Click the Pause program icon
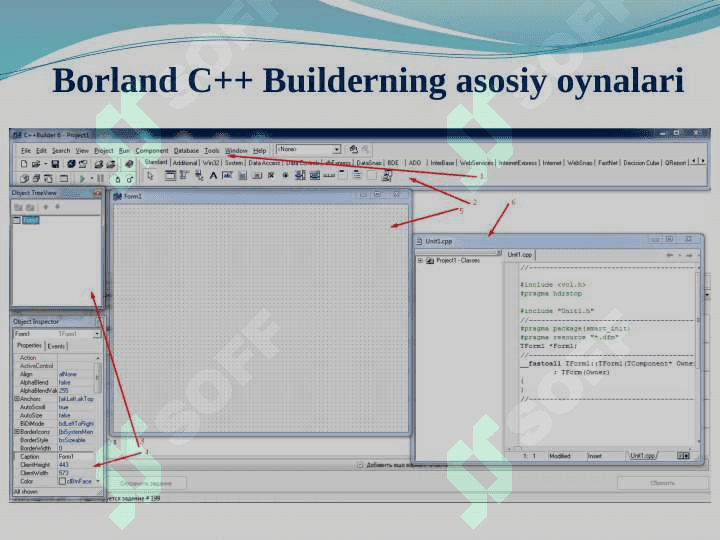Viewport: 720px width, 540px height. (100, 178)
